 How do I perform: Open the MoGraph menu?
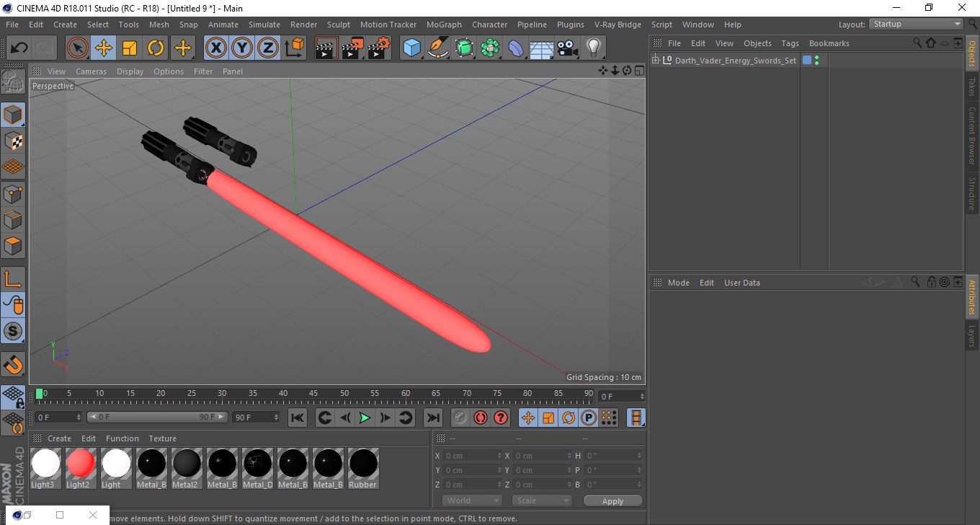[444, 25]
